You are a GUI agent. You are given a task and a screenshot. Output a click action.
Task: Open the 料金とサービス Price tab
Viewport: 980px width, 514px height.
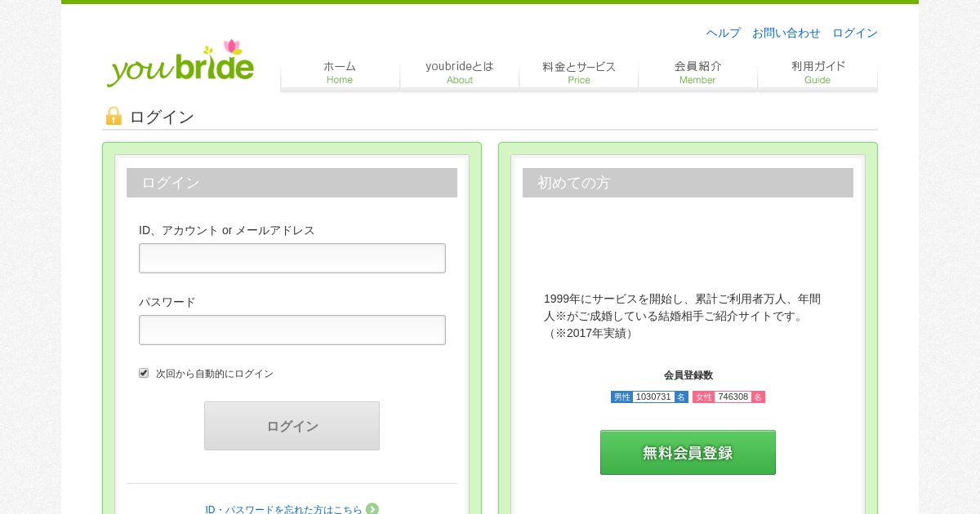click(579, 73)
